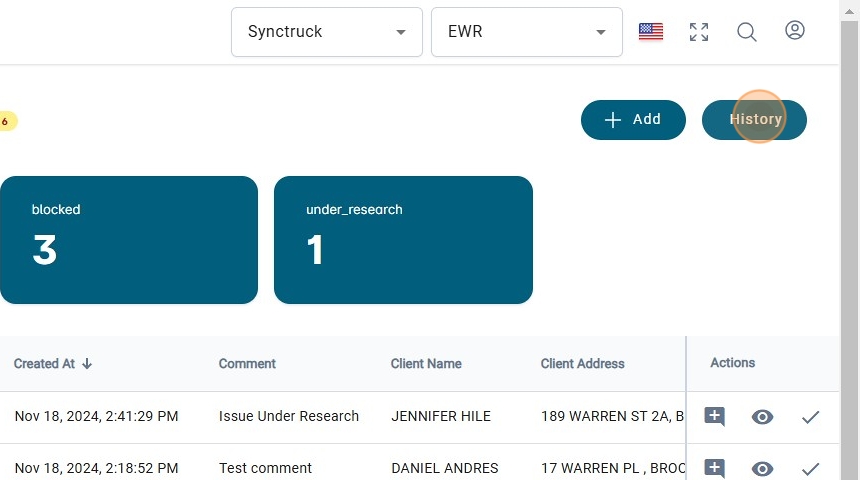860x480 pixels.
Task: Click the Client Address column header
Action: pos(583,364)
